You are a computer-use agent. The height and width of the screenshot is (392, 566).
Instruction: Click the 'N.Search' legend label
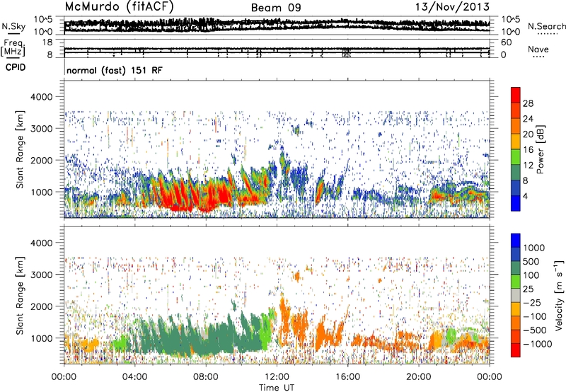[547, 26]
